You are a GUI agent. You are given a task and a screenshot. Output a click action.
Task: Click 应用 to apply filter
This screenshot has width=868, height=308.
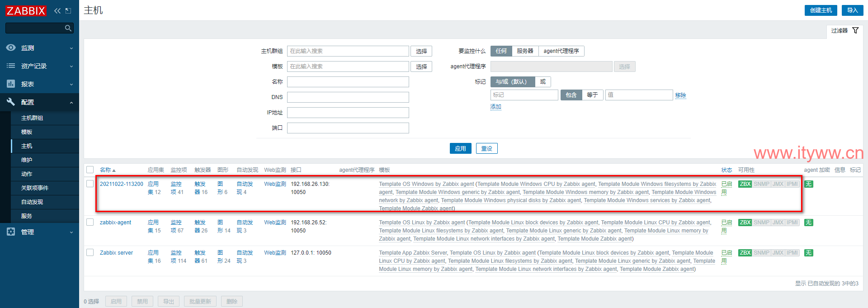[461, 148]
